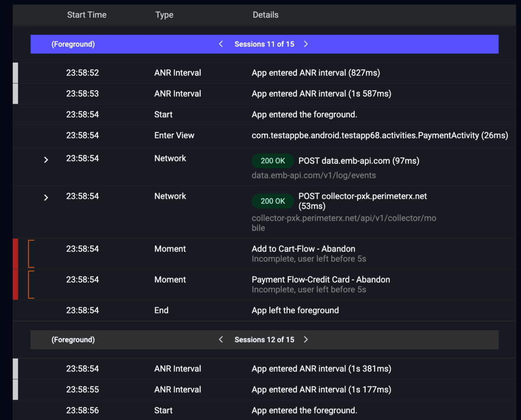Select the gray ANR marker beside the 827ms interval
The width and height of the screenshot is (521, 420).
pyautogui.click(x=15, y=72)
